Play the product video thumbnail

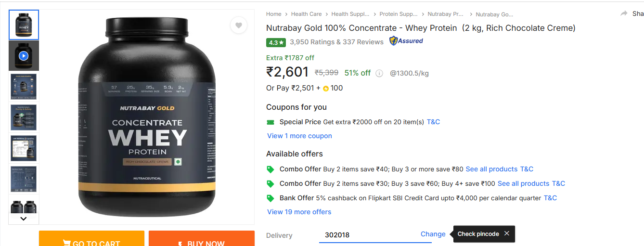click(24, 56)
